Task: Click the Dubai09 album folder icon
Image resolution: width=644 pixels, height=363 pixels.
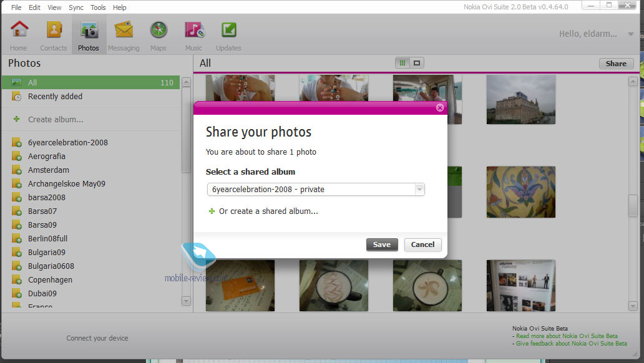Action: point(16,294)
